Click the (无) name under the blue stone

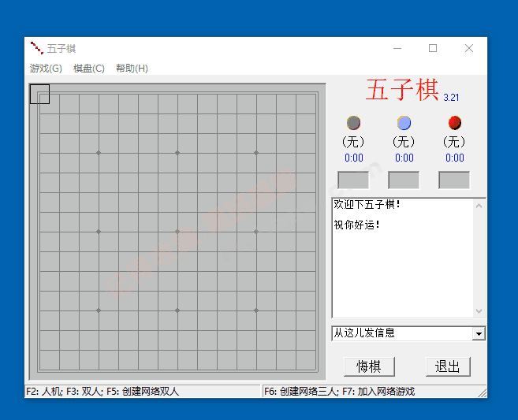pyautogui.click(x=404, y=142)
